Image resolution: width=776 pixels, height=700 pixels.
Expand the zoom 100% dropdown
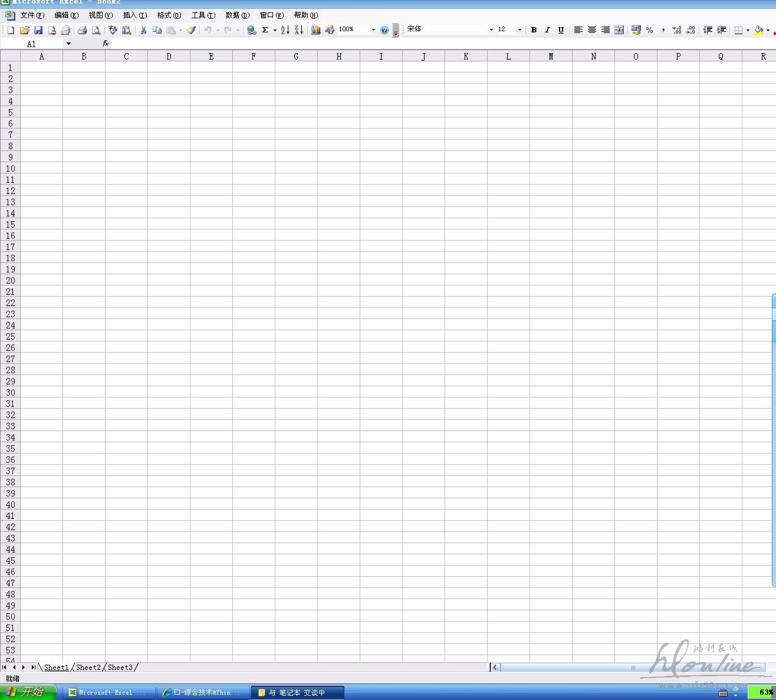click(373, 30)
